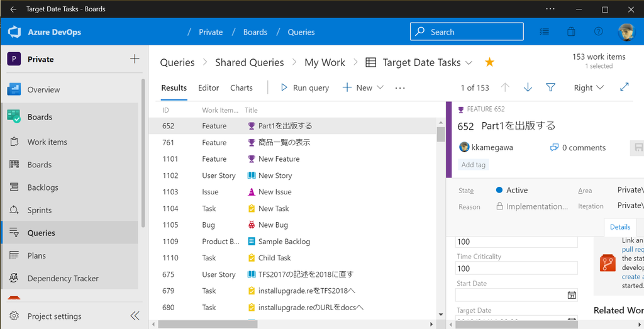
Task: Toggle the filter funnel icon
Action: click(551, 87)
